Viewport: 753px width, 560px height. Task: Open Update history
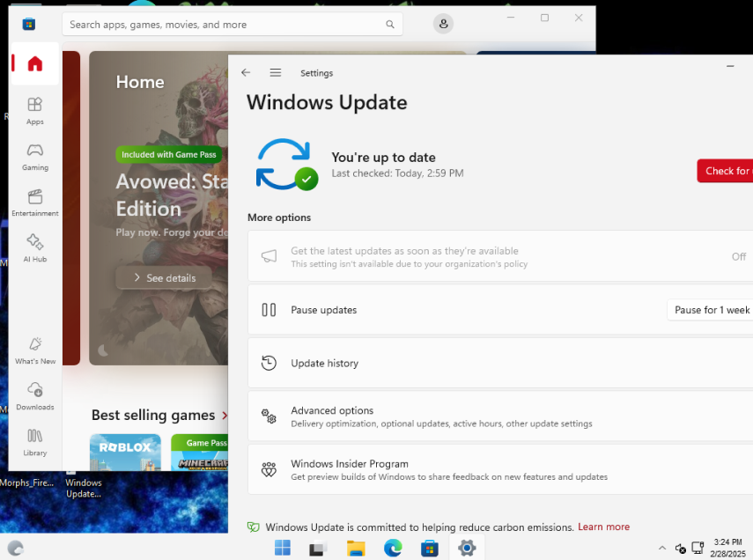point(500,363)
